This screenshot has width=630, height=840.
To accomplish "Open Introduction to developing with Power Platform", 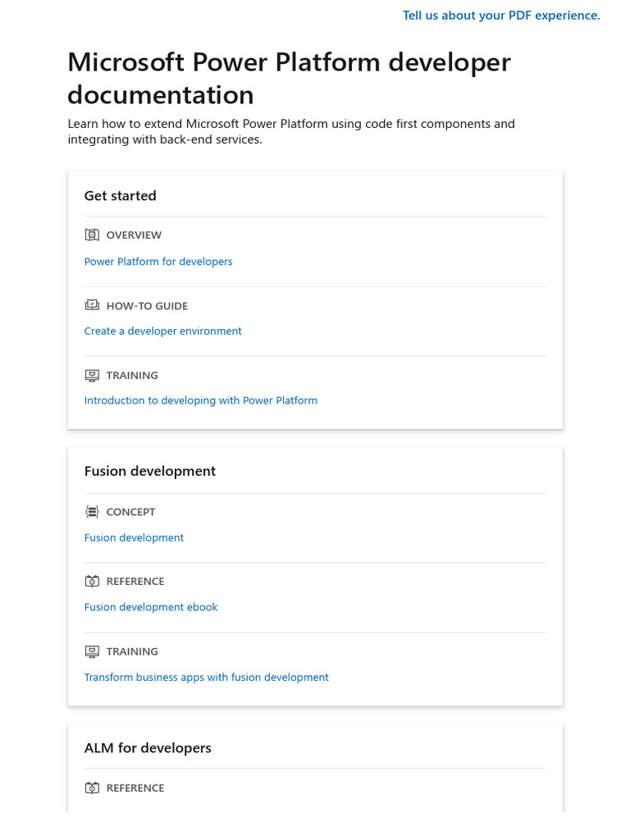I will tap(201, 401).
